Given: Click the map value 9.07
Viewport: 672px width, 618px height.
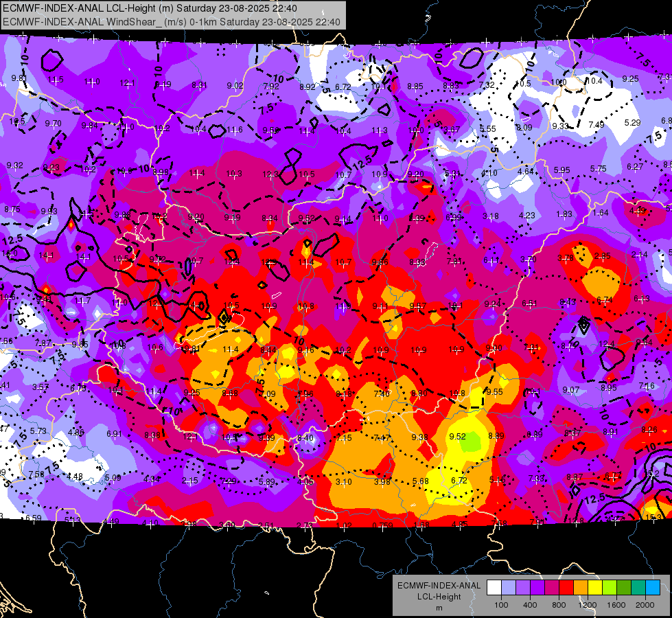Looking at the screenshot, I should (x=571, y=390).
